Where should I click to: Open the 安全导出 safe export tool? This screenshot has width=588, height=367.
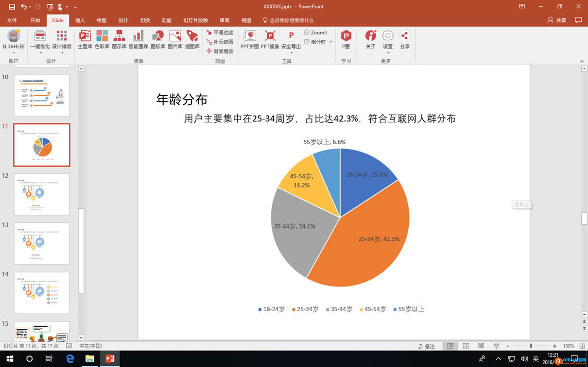[291, 40]
